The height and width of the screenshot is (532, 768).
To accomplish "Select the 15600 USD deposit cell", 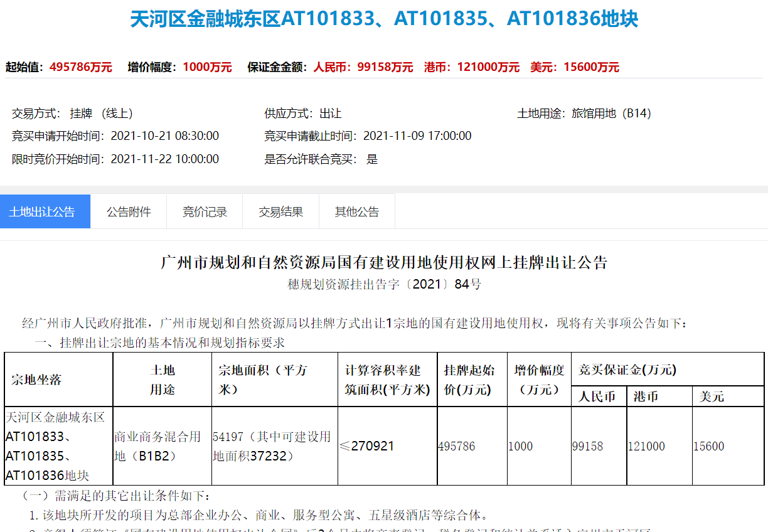I will click(x=728, y=446).
